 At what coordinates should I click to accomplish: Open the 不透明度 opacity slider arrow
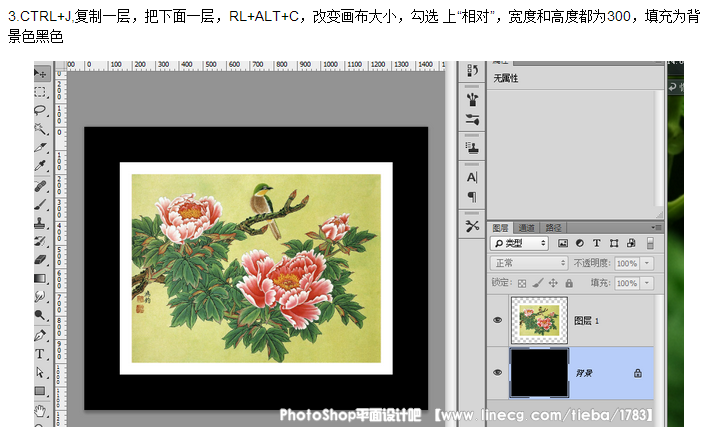[x=647, y=263]
